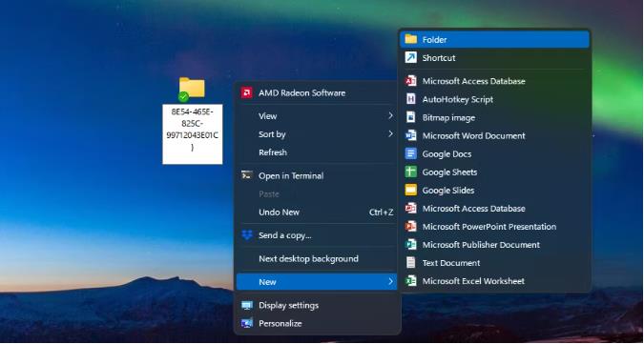The height and width of the screenshot is (344, 644).
Task: Select Google Docs in the New submenu
Action: pyautogui.click(x=494, y=154)
